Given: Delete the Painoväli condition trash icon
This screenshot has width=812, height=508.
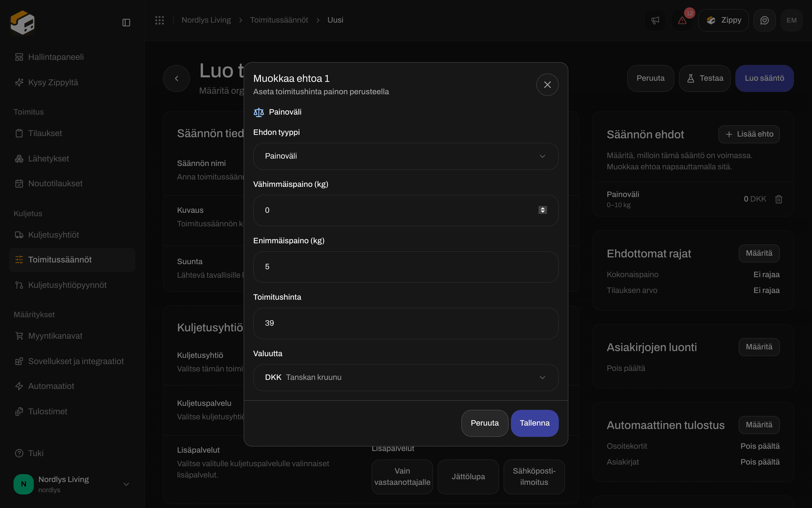Looking at the screenshot, I should 779,199.
